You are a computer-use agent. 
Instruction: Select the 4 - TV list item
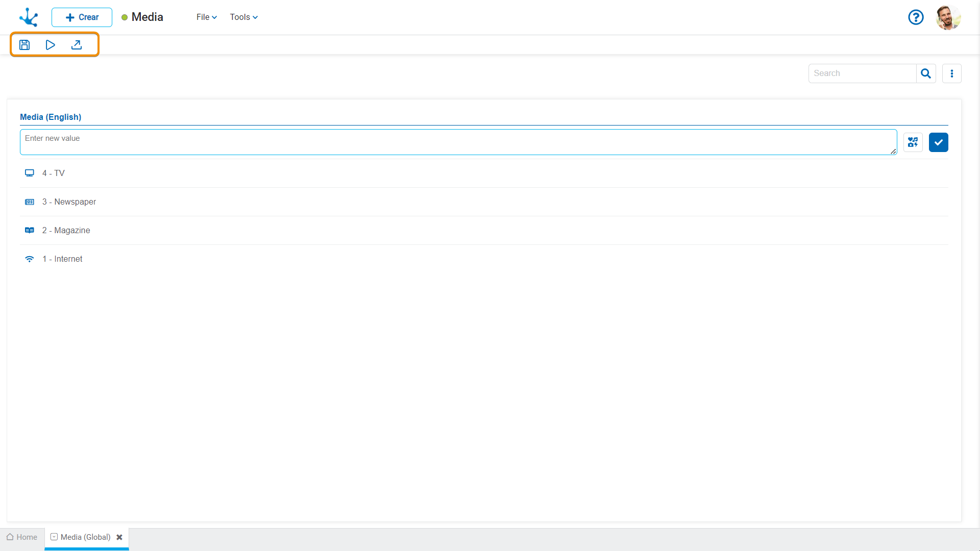click(x=54, y=173)
